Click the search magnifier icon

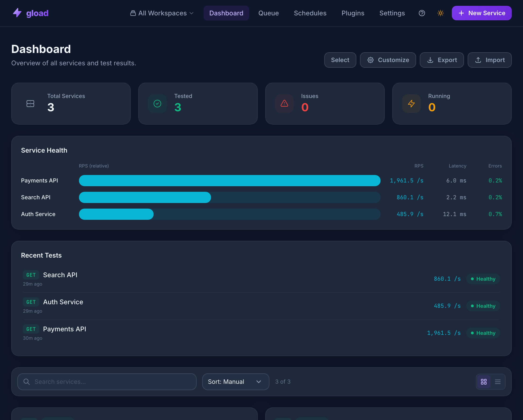point(26,382)
